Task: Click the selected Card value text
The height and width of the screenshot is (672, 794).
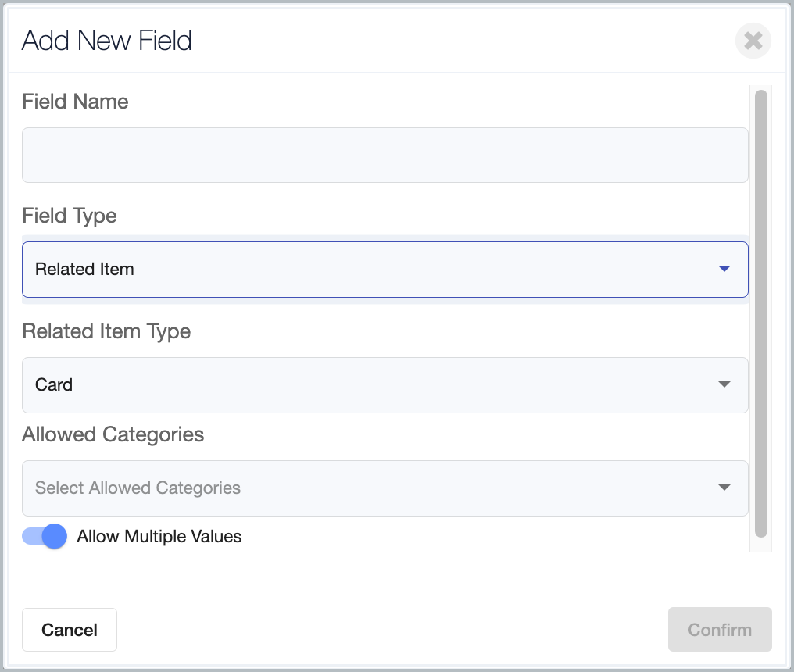Action: (x=54, y=385)
